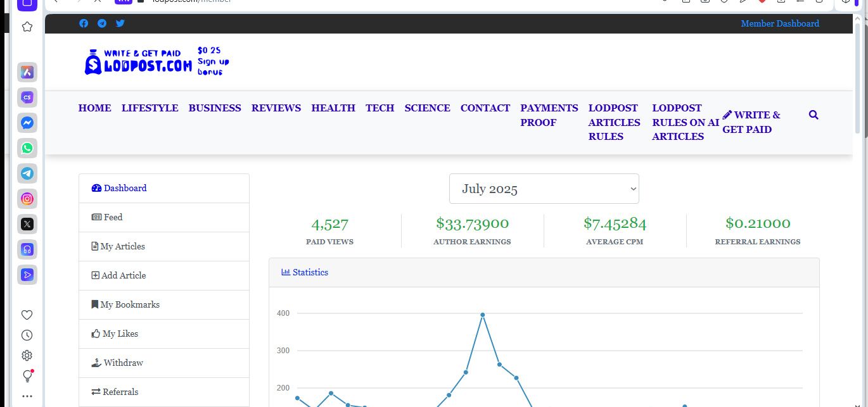This screenshot has height=407, width=868.
Task: Open CONTACT navigation link
Action: click(x=485, y=108)
